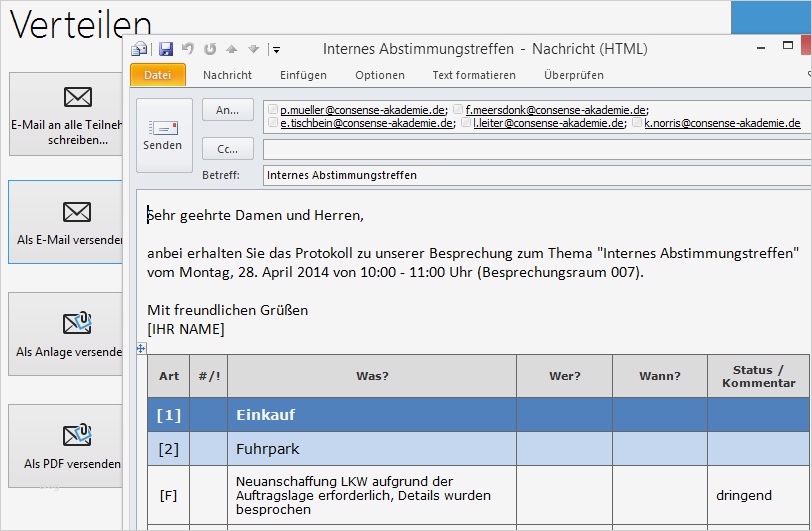
Task: Click the dringend status cell
Action: [x=758, y=495]
